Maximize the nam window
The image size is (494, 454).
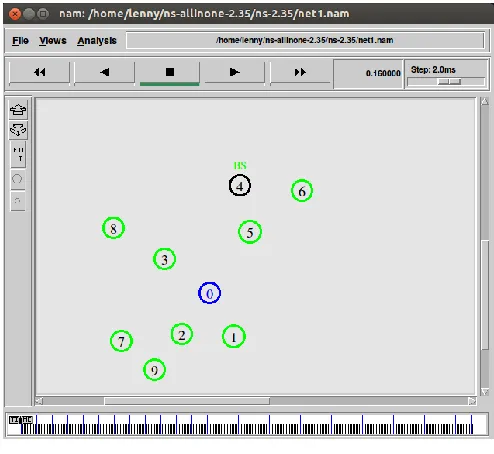tap(43, 14)
